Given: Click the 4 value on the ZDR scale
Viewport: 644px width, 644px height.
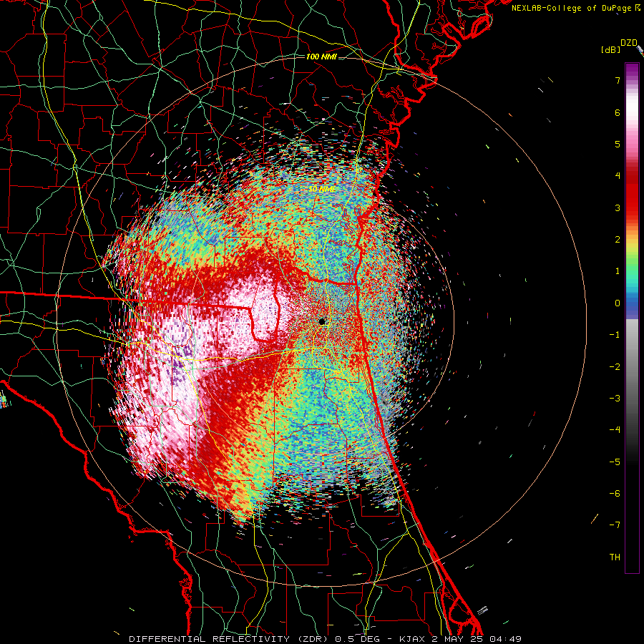Looking at the screenshot, I should pyautogui.click(x=618, y=176).
